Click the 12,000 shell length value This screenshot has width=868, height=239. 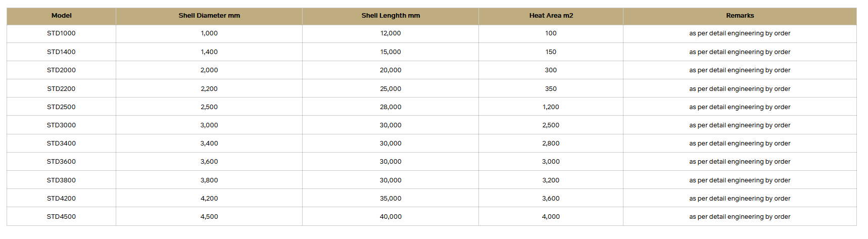[391, 33]
